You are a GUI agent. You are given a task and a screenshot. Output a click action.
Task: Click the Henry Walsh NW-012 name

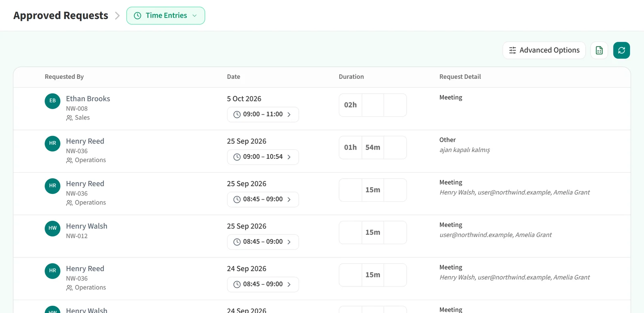coord(87,226)
